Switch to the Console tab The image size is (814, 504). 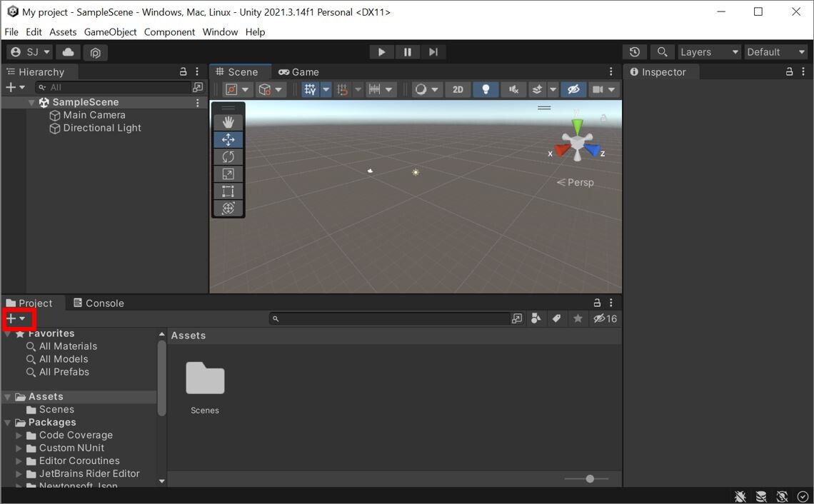coord(99,303)
